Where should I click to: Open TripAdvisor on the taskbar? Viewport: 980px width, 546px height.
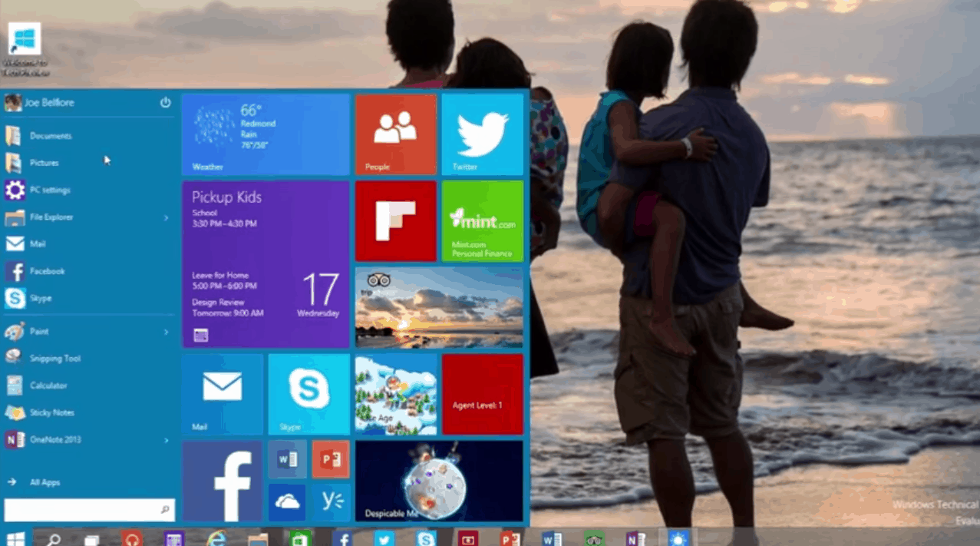point(594,539)
